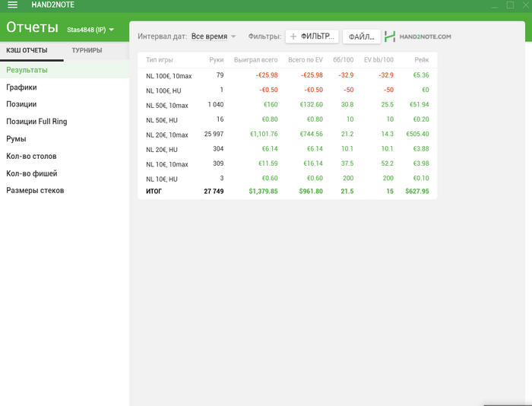Select the Кол-во столов report
The height and width of the screenshot is (406, 532).
(31, 156)
